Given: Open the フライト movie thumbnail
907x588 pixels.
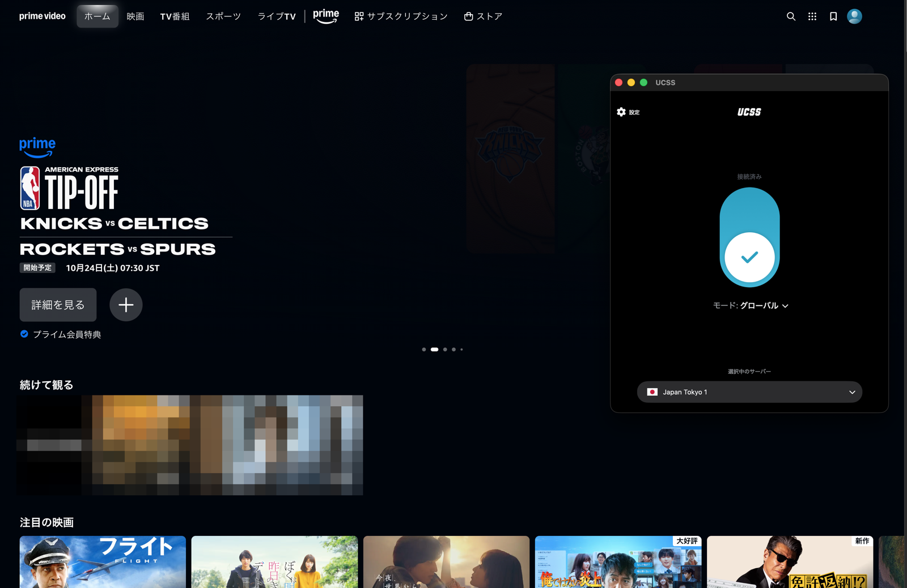Looking at the screenshot, I should click(103, 562).
